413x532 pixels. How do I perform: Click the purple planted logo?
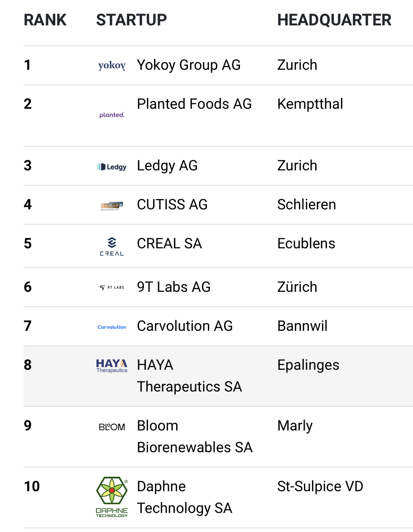112,115
